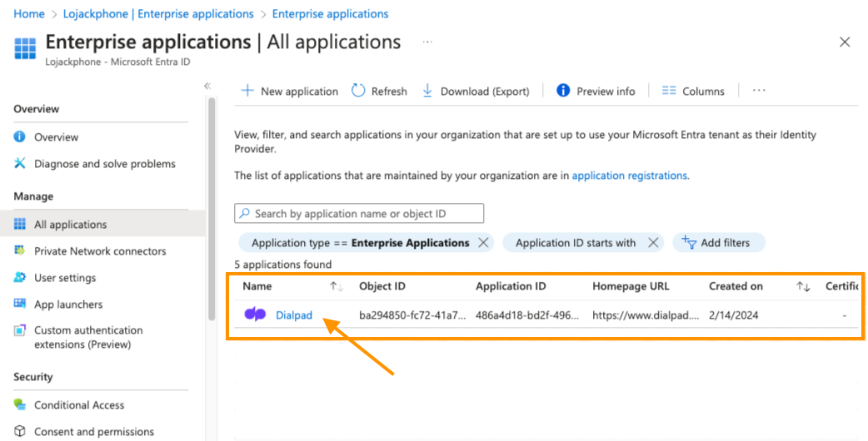Select All applications in sidebar
Viewport: 868px width, 441px height.
[102, 224]
